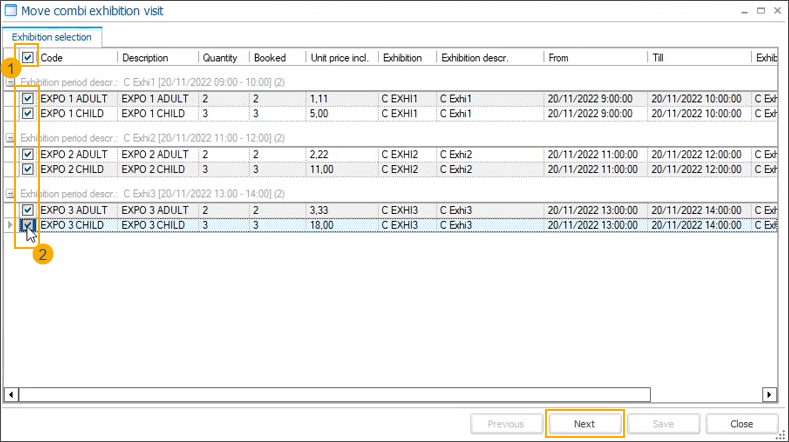The image size is (789, 442).
Task: Click the Next button
Action: (585, 424)
